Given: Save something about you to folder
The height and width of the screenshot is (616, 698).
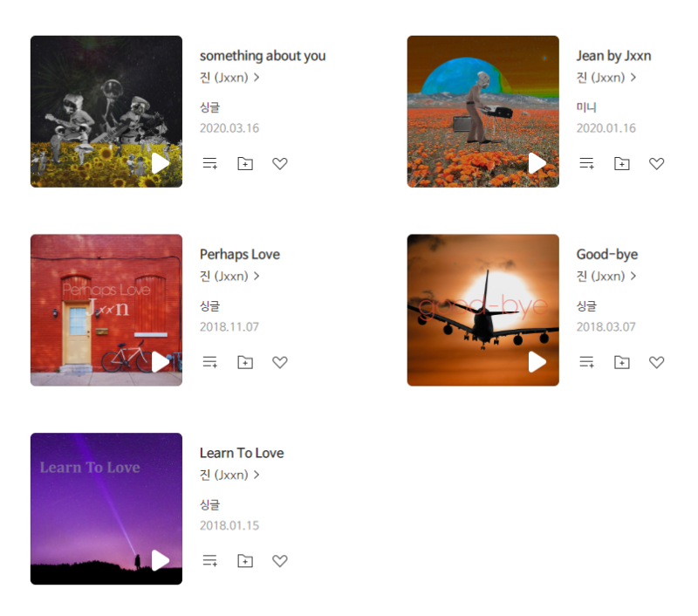Looking at the screenshot, I should pyautogui.click(x=245, y=163).
